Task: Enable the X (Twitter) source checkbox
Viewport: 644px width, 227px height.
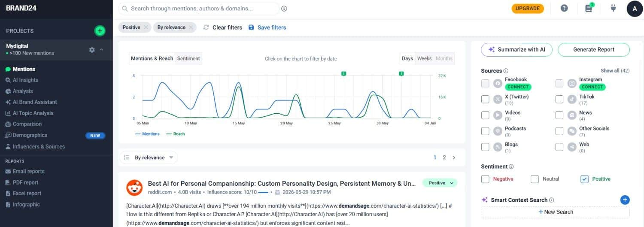Action: tap(485, 99)
